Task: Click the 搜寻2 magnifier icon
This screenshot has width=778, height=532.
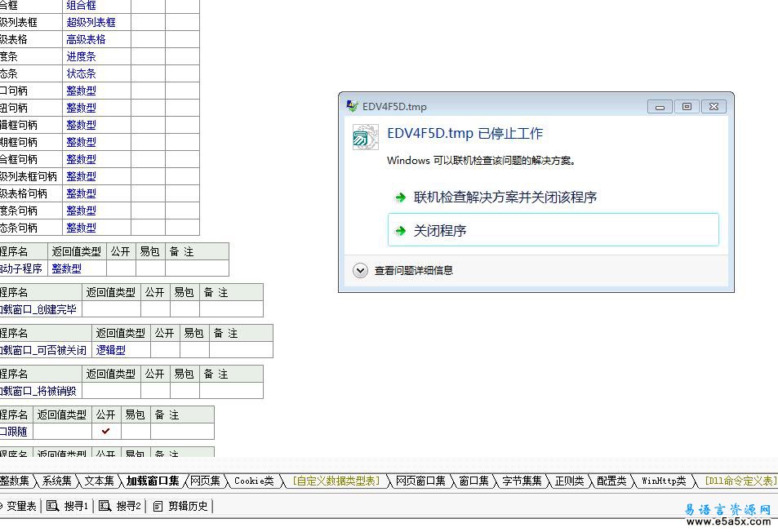Action: pos(104,506)
